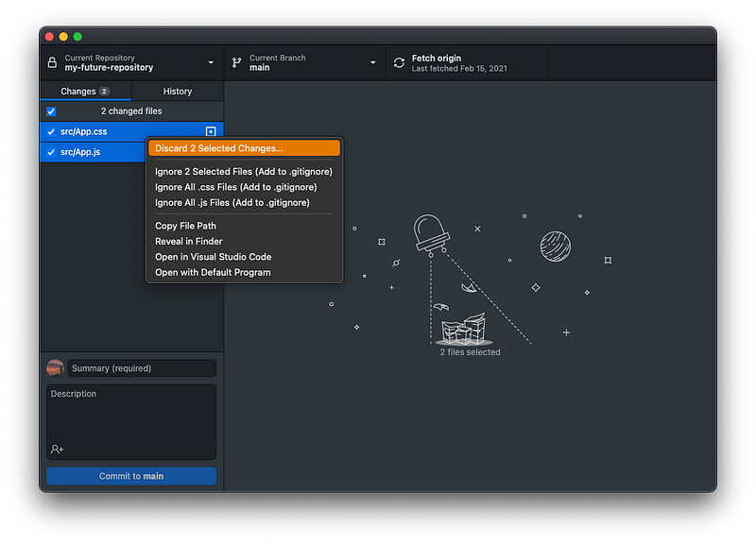This screenshot has width=756, height=544.
Task: Select Copy File Path menu item
Action: point(244,226)
